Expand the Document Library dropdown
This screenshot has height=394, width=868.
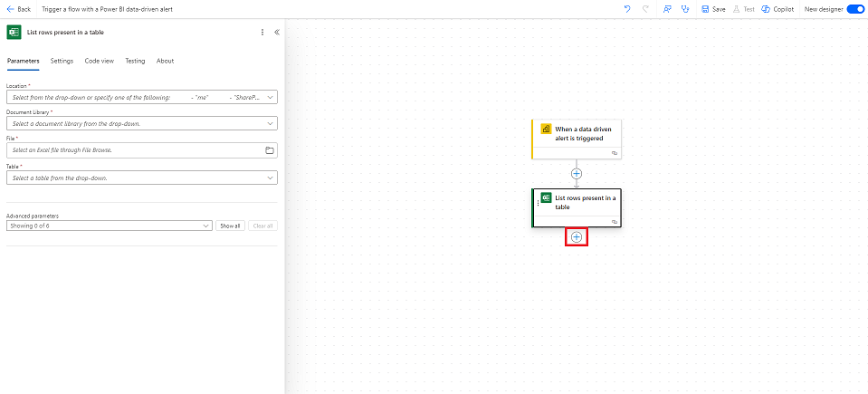pos(271,123)
